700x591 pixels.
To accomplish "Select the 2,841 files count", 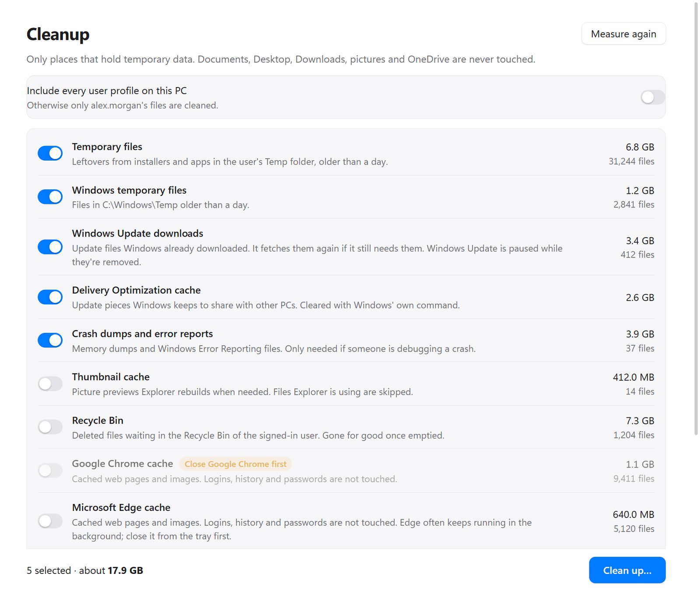I will click(x=633, y=204).
